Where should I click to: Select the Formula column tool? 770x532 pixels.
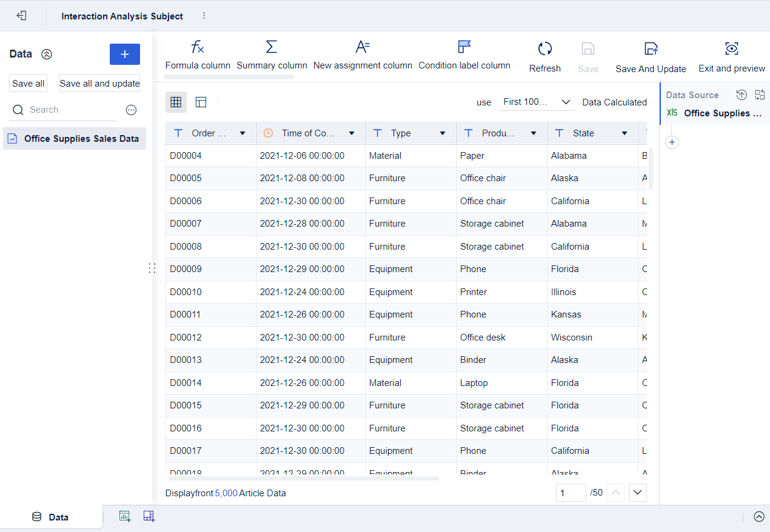pyautogui.click(x=198, y=55)
